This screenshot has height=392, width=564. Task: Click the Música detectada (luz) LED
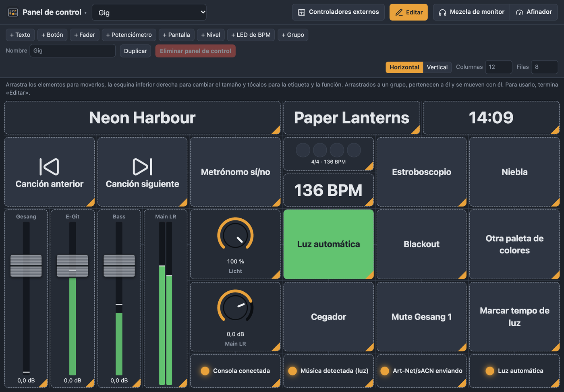(292, 371)
